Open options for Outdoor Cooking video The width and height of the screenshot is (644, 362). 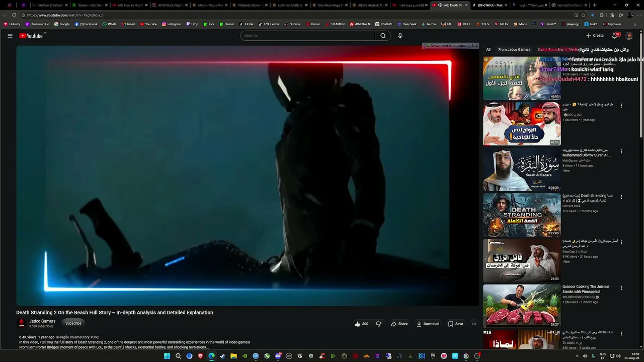point(621,288)
